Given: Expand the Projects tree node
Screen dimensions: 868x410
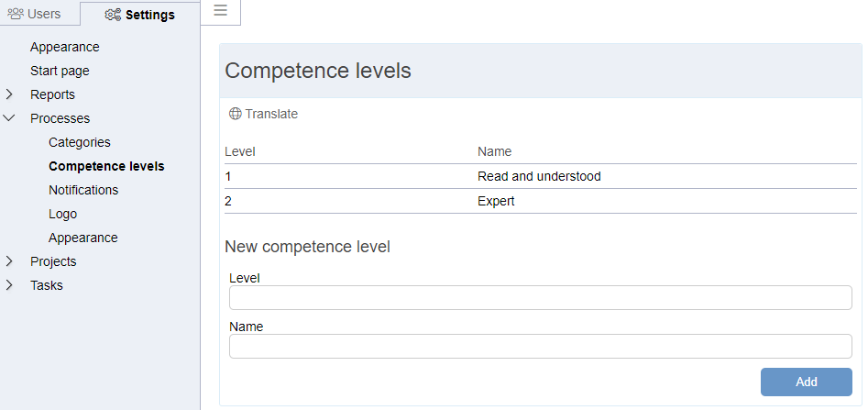Looking at the screenshot, I should click(x=9, y=261).
